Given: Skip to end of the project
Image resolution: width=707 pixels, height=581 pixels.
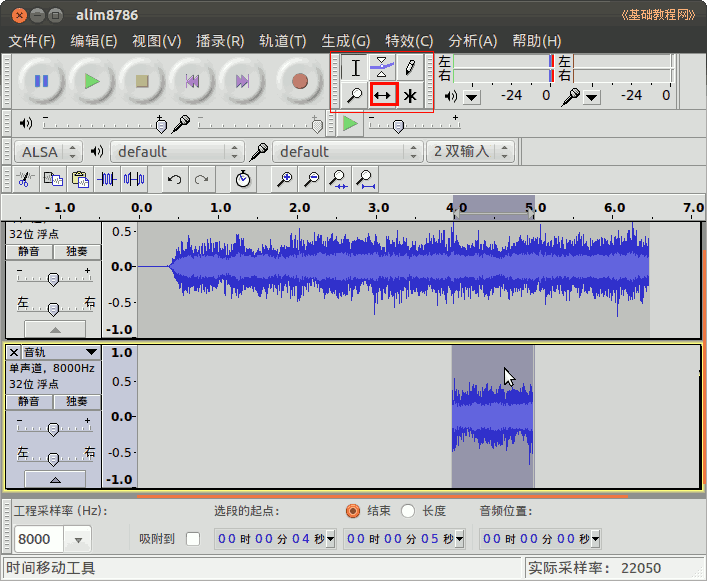Looking at the screenshot, I should [243, 82].
